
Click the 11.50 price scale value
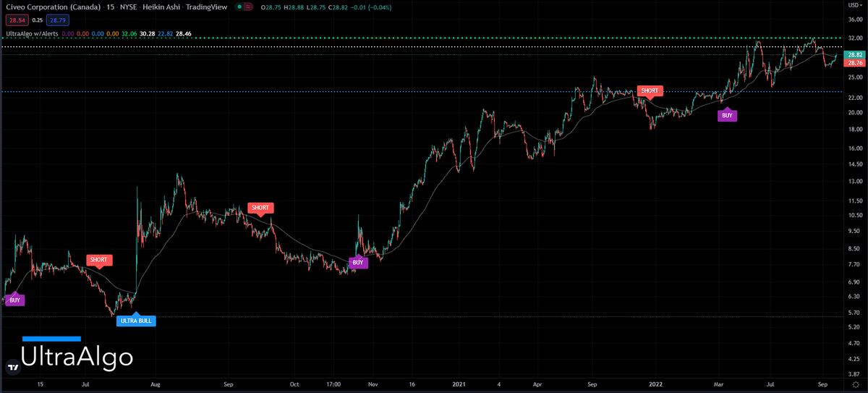pos(855,201)
